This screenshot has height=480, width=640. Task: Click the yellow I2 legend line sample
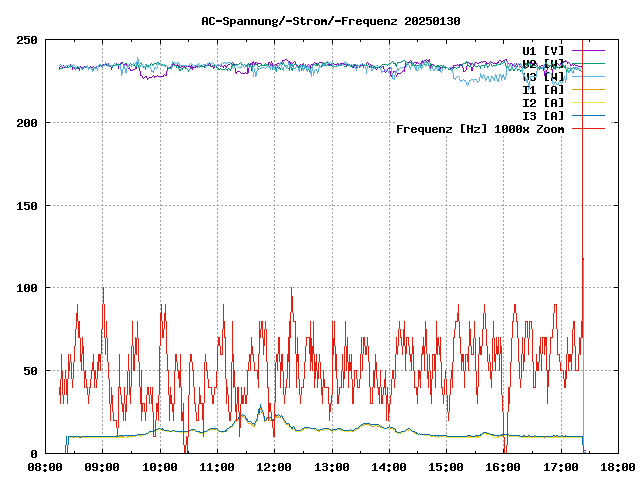point(588,102)
